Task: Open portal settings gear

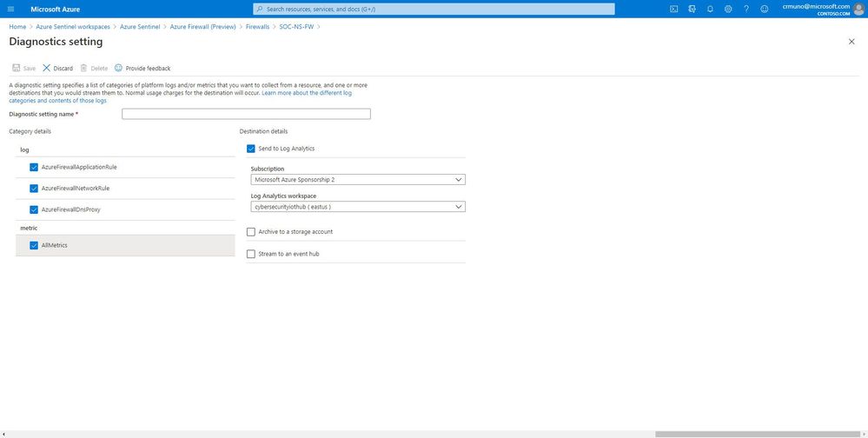Action: tap(728, 9)
